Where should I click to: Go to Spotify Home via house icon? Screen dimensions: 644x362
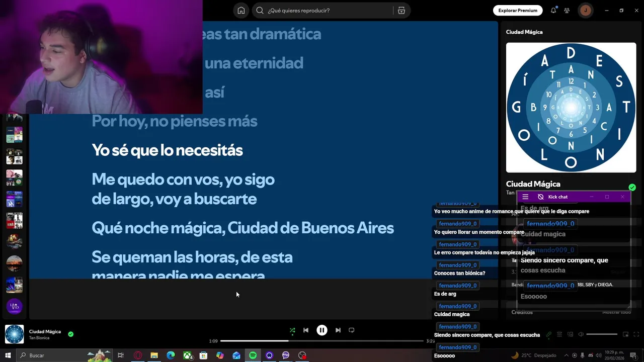point(241,11)
